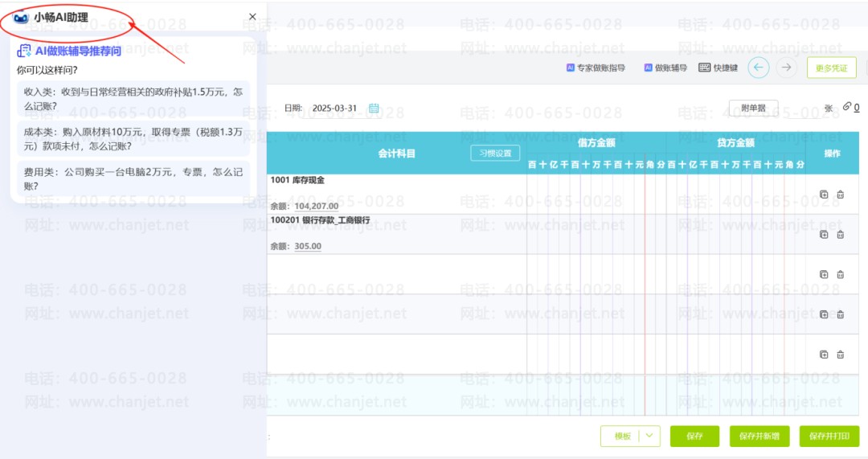Open the calendar icon beside the date
This screenshot has width=868, height=459.
point(374,108)
